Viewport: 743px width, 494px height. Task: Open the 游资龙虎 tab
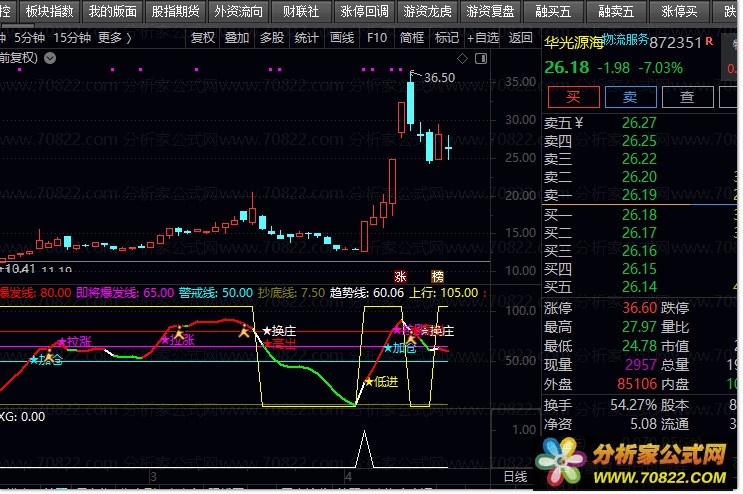(x=427, y=11)
